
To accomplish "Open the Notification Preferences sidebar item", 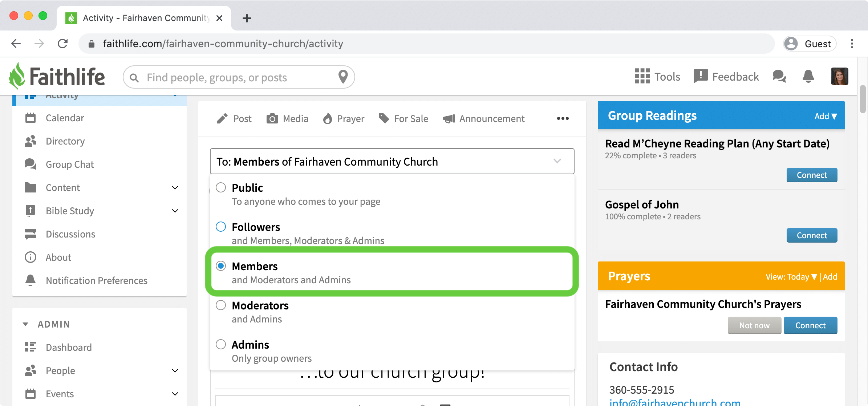I will [100, 280].
